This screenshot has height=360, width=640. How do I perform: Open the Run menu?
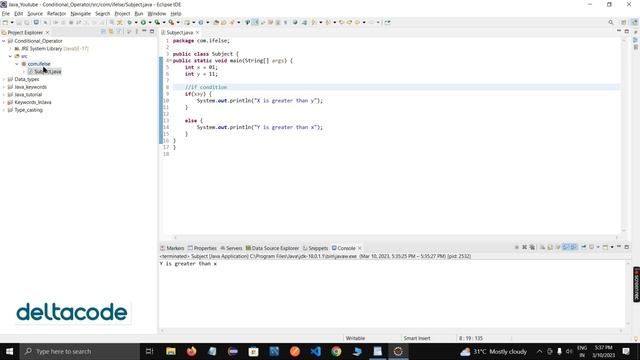139,13
